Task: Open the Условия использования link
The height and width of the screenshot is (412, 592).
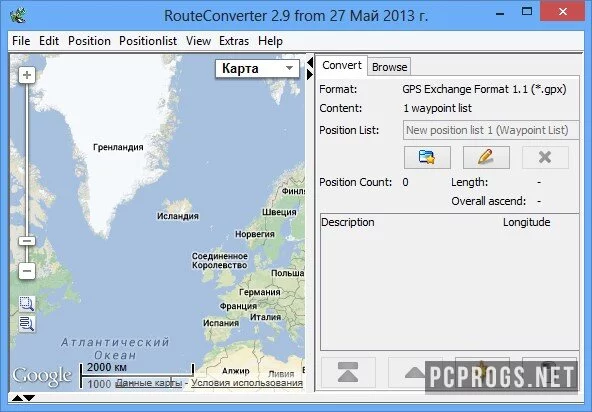Action: 247,383
